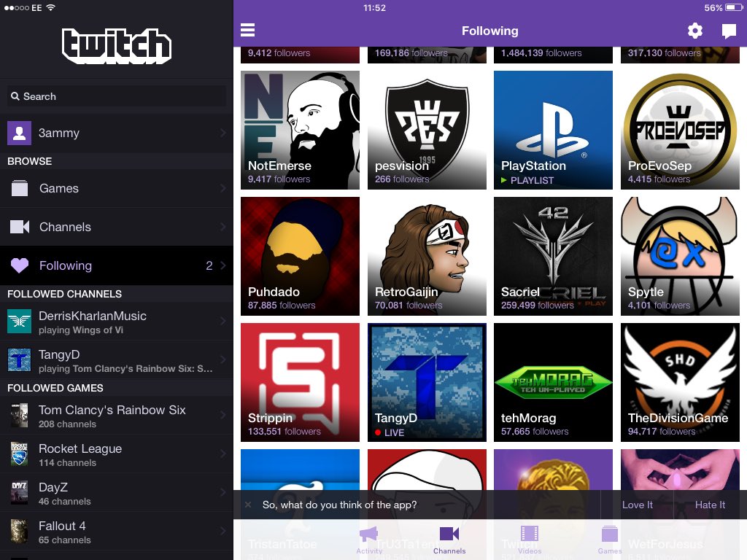Tap Fallout 4 game box art

[20, 532]
